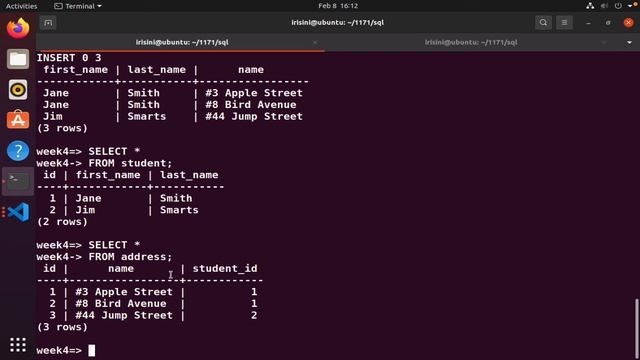Select the Terminal dock icon
This screenshot has width=640, height=360.
(x=18, y=181)
